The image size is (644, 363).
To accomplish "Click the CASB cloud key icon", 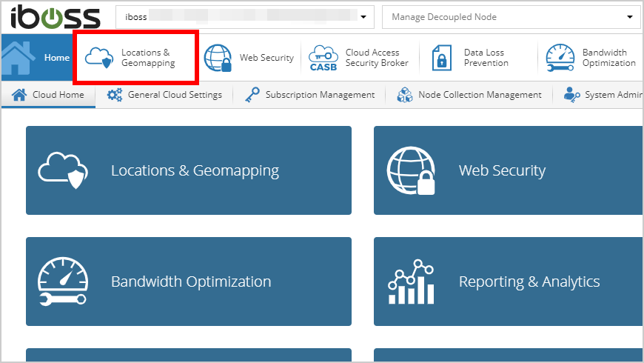I will click(x=323, y=58).
